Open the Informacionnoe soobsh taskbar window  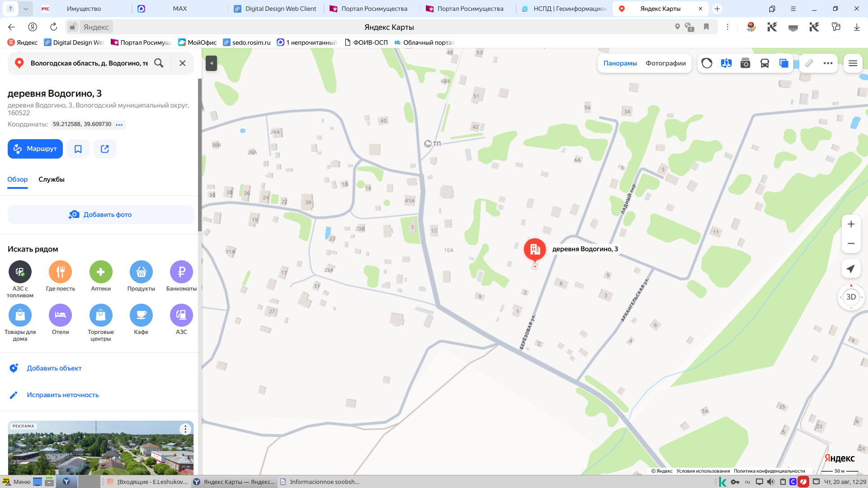coord(320,482)
